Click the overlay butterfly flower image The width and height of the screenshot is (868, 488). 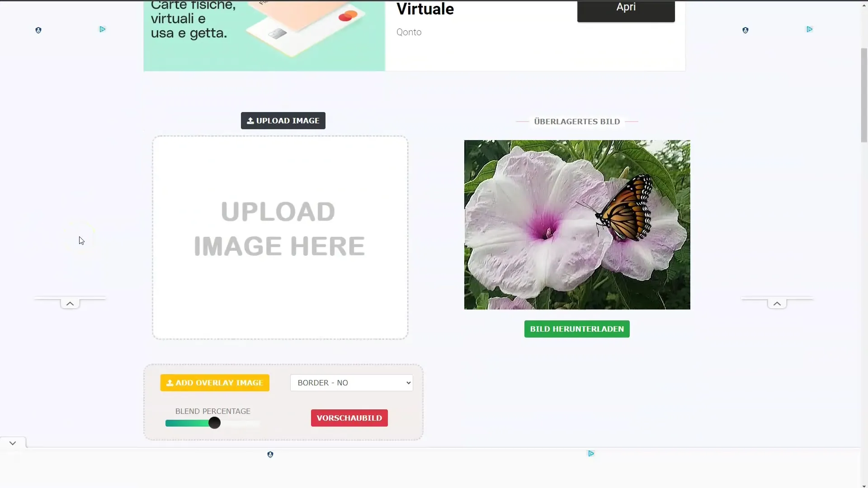tap(577, 225)
